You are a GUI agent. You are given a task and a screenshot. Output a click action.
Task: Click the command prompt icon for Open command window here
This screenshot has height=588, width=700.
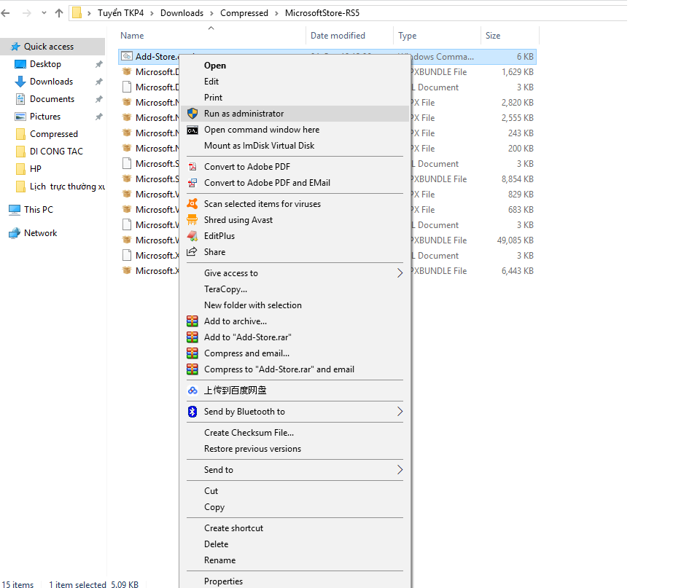[x=192, y=130]
